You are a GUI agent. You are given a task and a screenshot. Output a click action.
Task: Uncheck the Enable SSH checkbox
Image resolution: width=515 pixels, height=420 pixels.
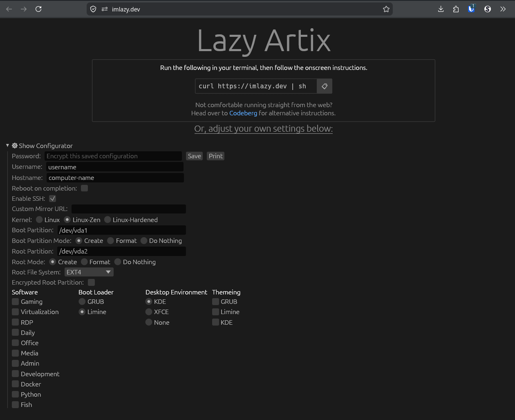coord(52,198)
